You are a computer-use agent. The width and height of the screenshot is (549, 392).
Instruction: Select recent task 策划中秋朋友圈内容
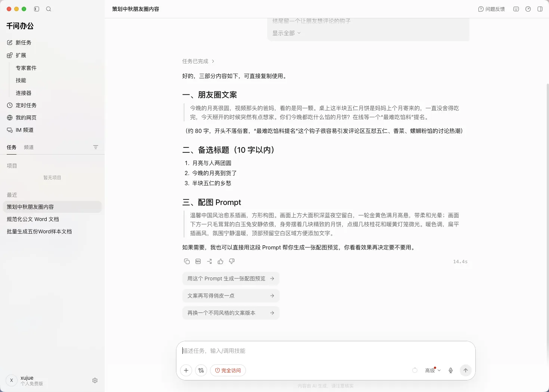(52, 207)
